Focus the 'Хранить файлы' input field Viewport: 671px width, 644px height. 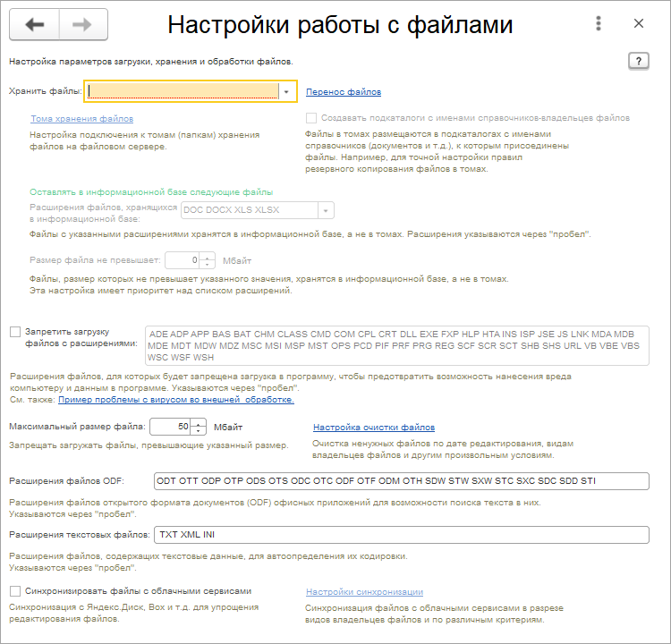[x=183, y=91]
